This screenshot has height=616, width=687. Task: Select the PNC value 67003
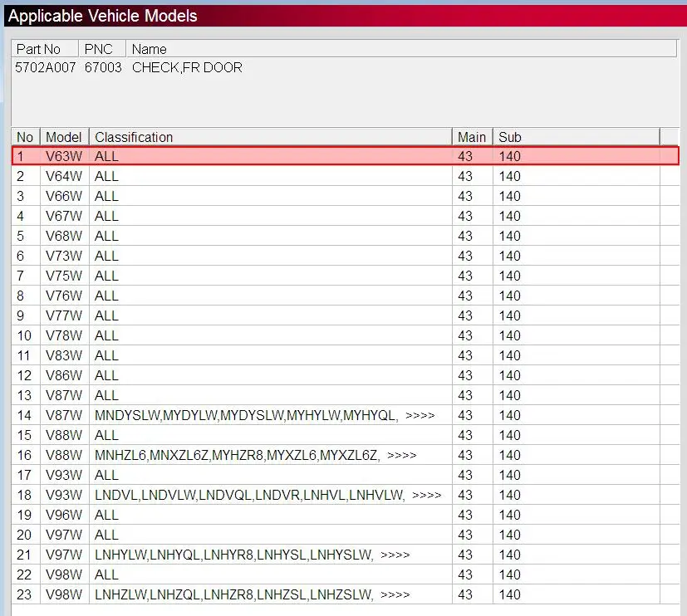(103, 67)
